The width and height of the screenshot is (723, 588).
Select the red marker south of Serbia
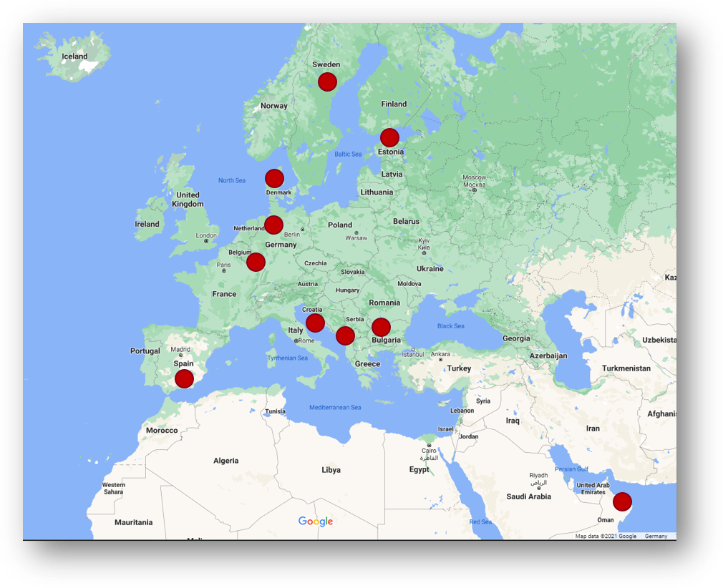point(345,335)
